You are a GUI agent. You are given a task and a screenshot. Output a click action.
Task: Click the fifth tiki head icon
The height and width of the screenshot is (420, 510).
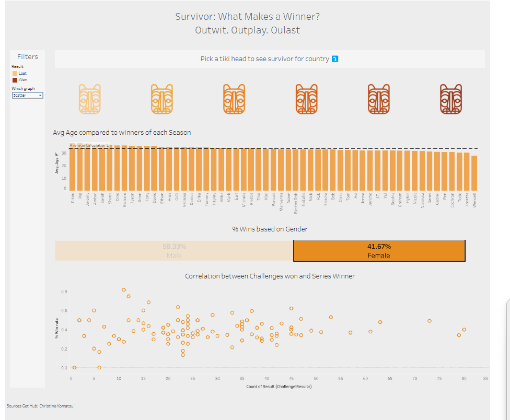tap(378, 99)
